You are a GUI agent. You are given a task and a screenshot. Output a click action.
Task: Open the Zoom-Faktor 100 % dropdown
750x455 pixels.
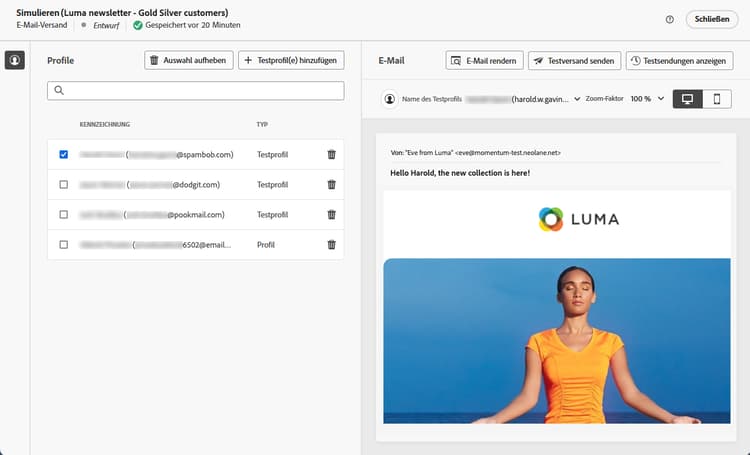[647, 99]
